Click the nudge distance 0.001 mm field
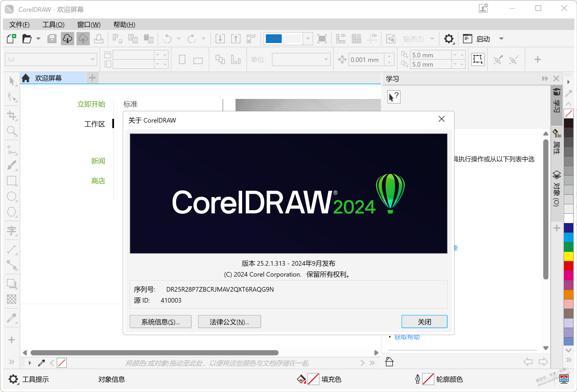The height and width of the screenshot is (392, 577). point(366,60)
